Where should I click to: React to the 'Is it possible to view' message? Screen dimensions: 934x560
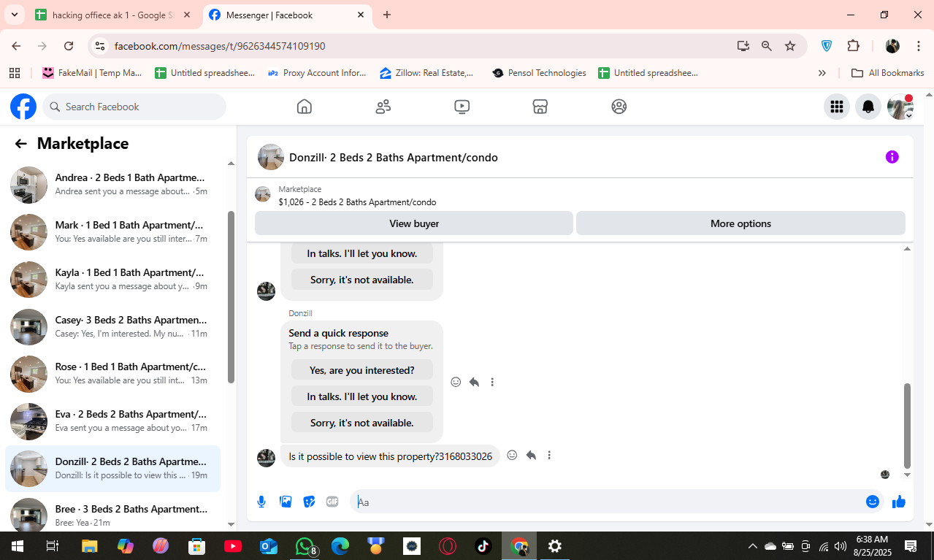[x=512, y=455]
